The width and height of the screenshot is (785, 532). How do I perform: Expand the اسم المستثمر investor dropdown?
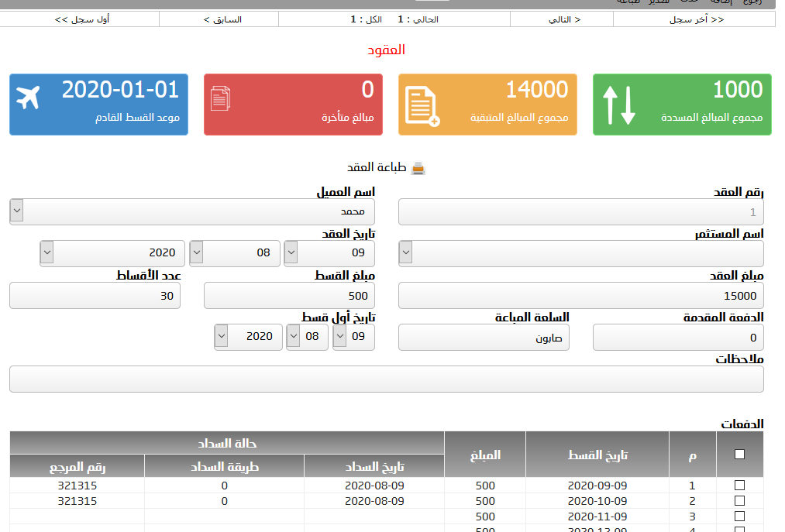point(580,253)
